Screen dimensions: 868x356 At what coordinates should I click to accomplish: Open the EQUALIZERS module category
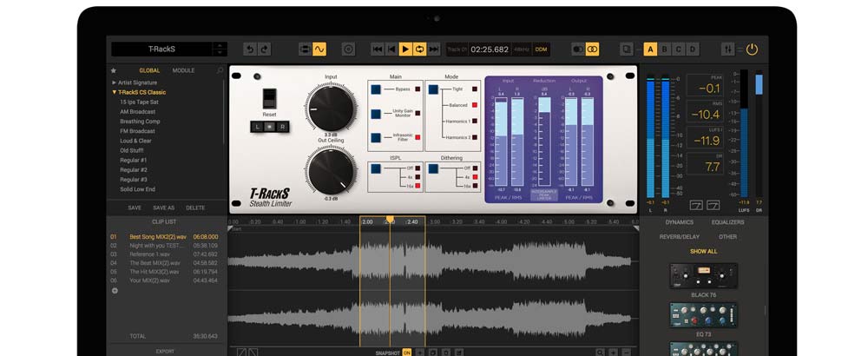click(728, 222)
